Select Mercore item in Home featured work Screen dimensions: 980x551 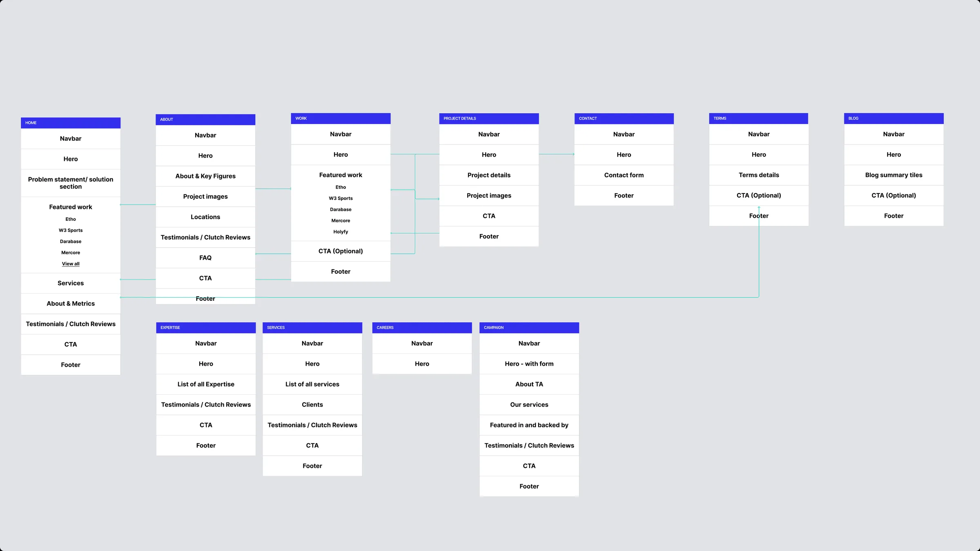pos(71,253)
